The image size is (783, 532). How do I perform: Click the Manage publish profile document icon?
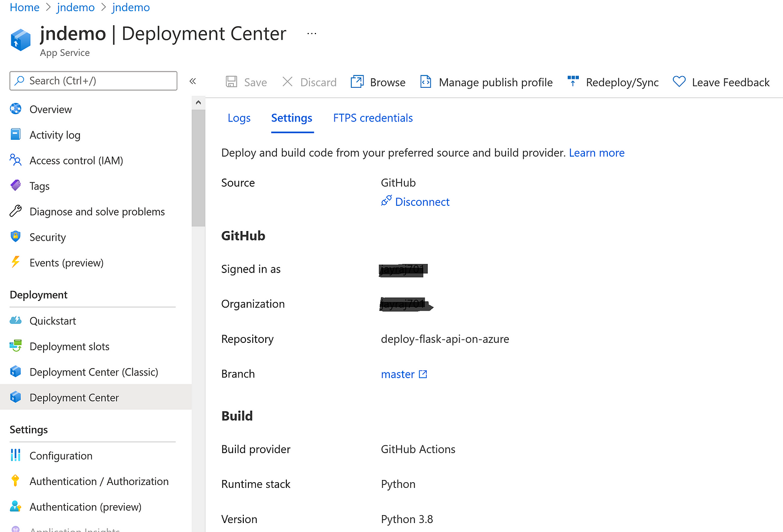pyautogui.click(x=426, y=82)
